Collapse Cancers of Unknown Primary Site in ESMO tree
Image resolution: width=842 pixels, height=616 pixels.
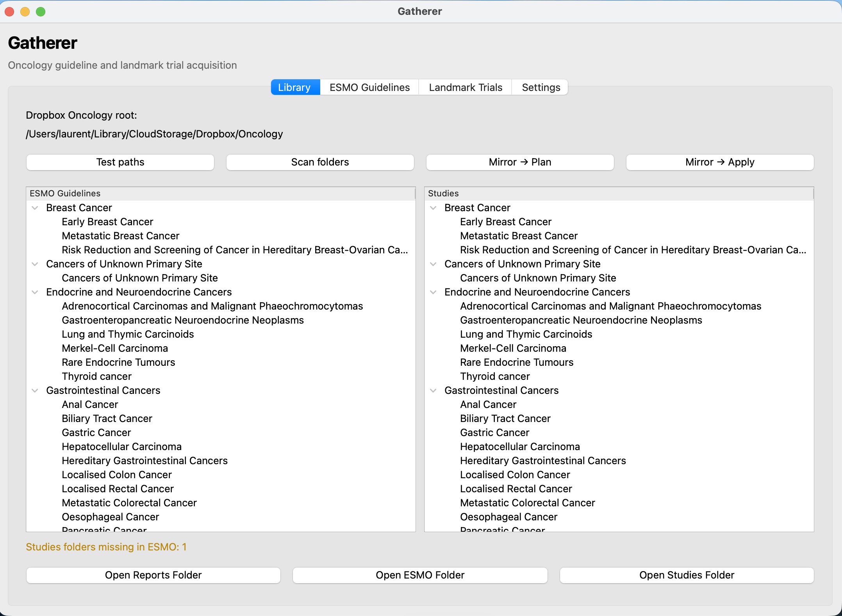point(35,264)
